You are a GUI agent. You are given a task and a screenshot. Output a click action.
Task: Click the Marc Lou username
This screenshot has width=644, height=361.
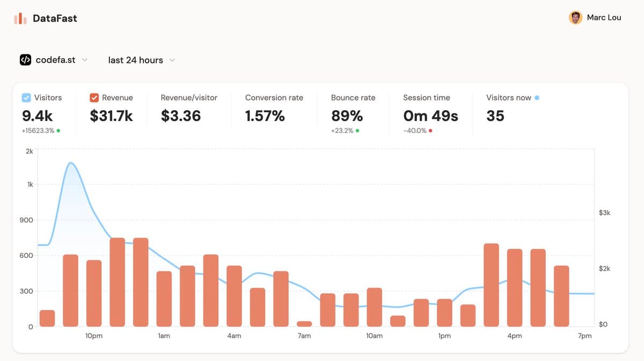(x=604, y=18)
